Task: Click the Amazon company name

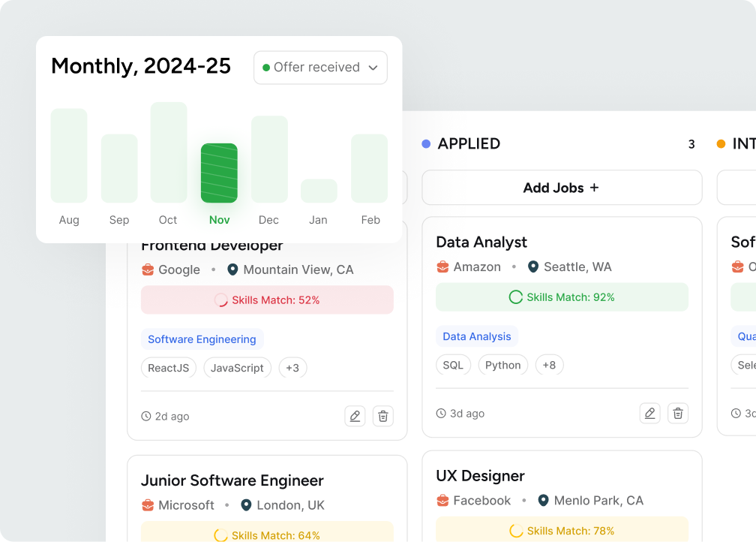Action: pyautogui.click(x=477, y=266)
